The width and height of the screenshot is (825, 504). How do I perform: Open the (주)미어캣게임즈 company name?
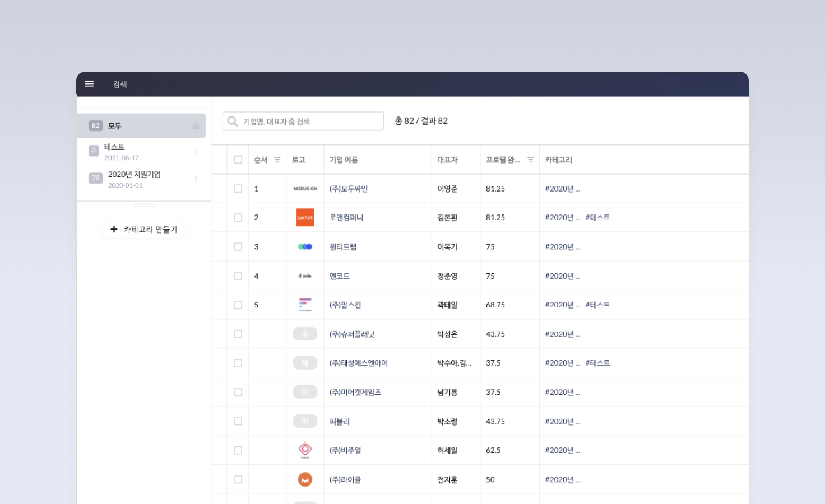pyautogui.click(x=355, y=393)
